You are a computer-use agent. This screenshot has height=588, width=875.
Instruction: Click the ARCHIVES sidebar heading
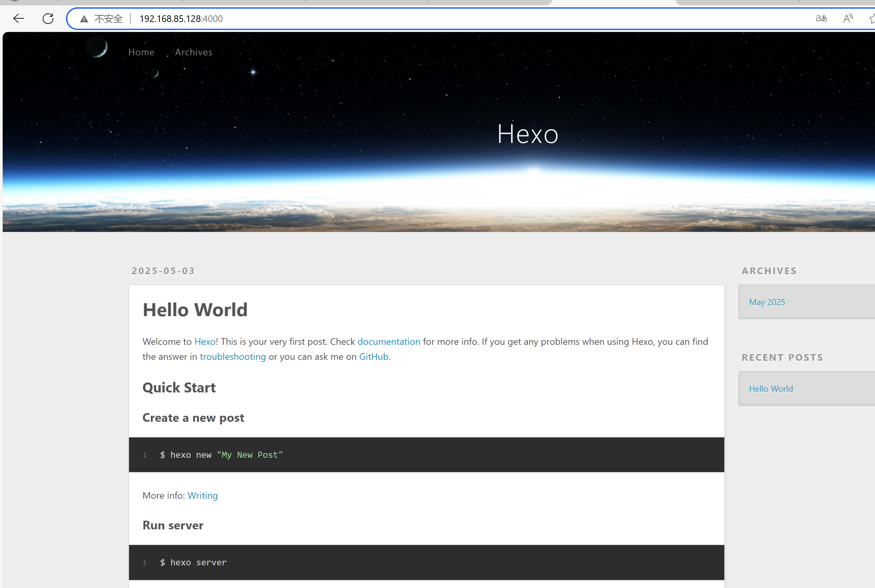tap(769, 271)
